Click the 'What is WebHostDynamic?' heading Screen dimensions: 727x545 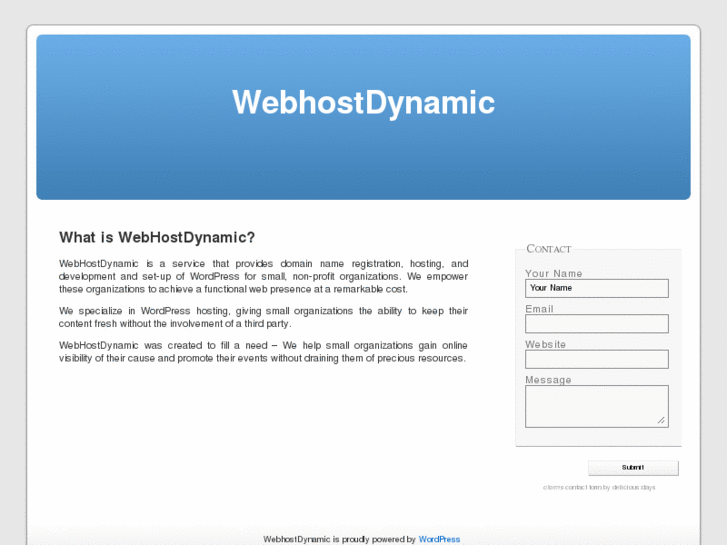pos(157,237)
